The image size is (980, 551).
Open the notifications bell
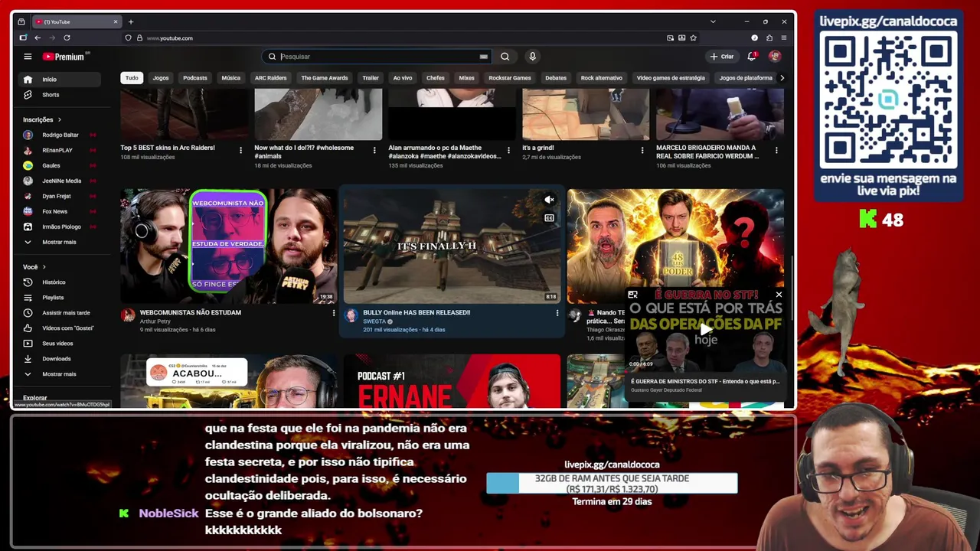coord(752,56)
